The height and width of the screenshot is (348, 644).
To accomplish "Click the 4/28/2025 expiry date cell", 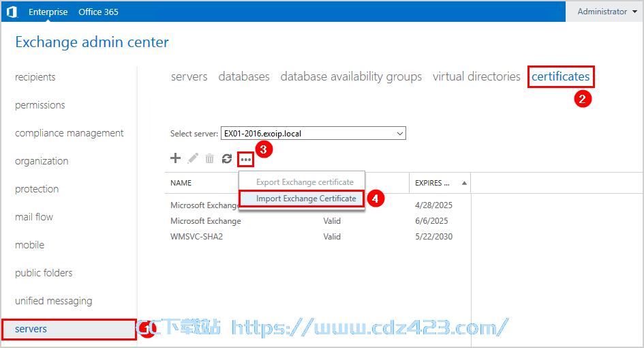I will point(433,205).
